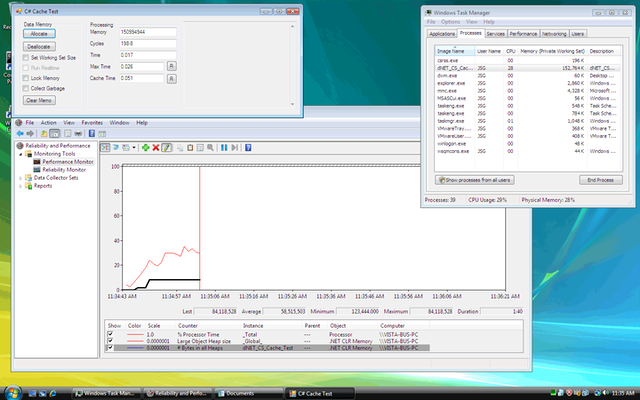This screenshot has height=400, width=640.
Task: Click the volume icon in the system tray
Action: 605,393
